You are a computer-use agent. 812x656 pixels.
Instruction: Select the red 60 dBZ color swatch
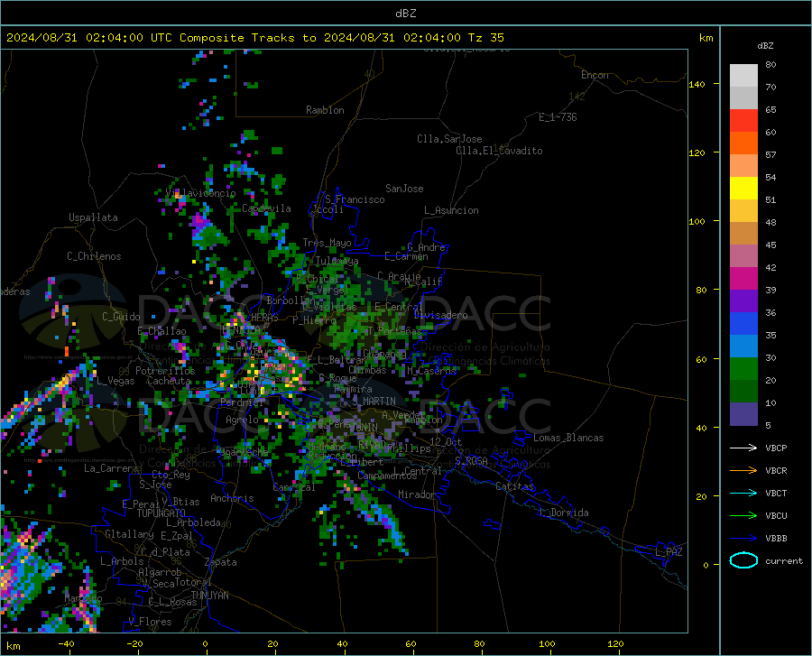pyautogui.click(x=743, y=121)
